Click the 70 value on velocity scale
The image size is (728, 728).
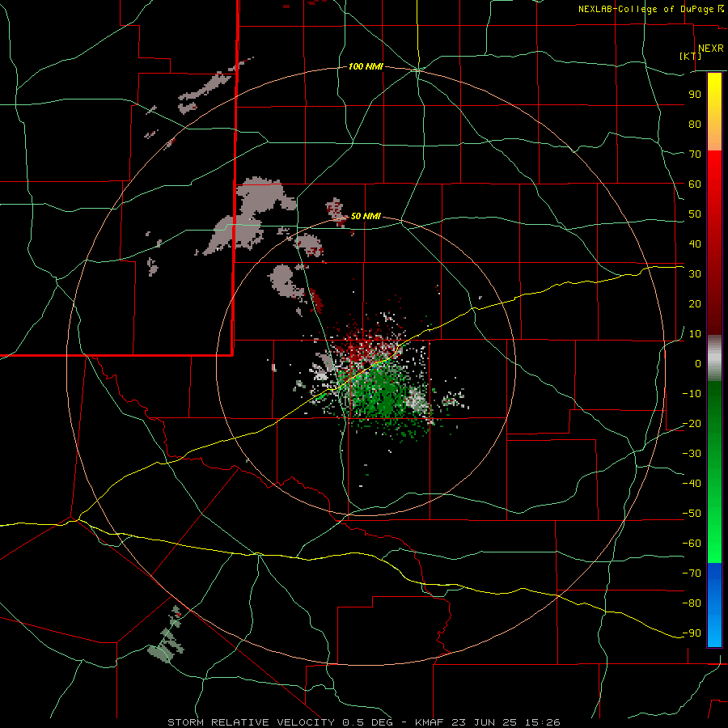695,154
